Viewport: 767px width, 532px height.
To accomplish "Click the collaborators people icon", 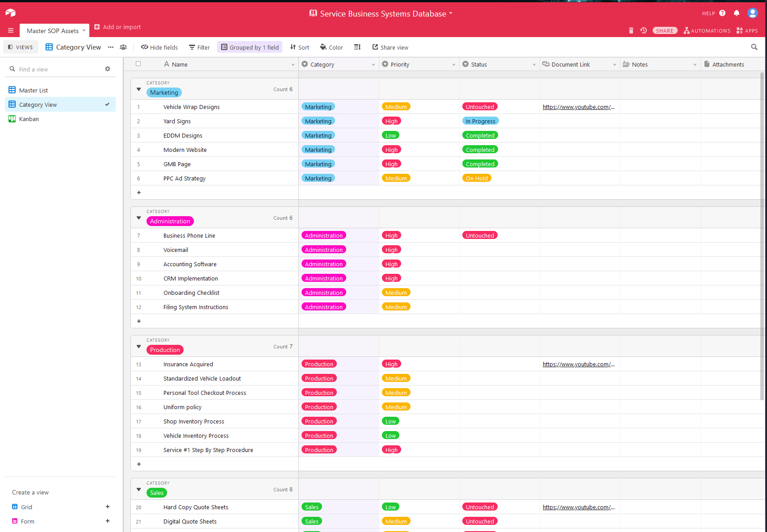I will 123,47.
